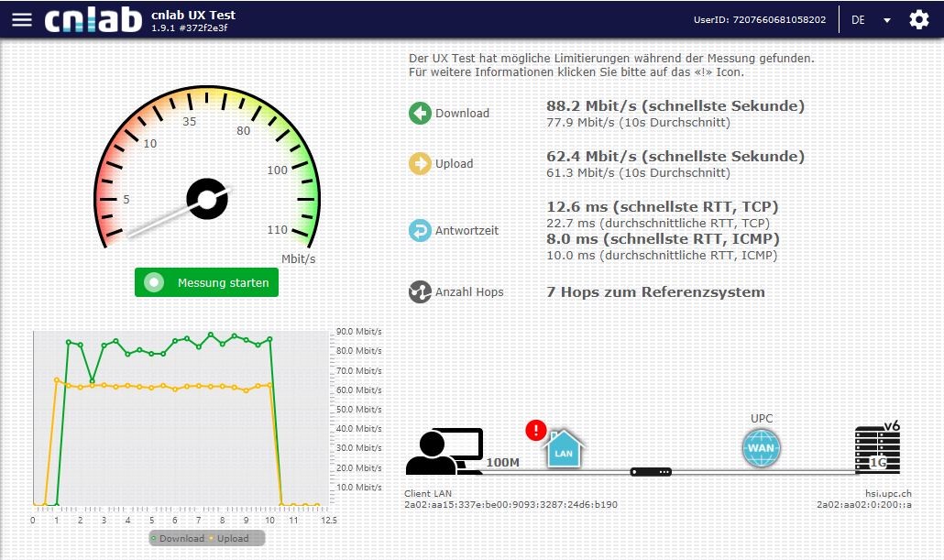944x560 pixels.
Task: Click the client computer user icon
Action: click(x=444, y=451)
